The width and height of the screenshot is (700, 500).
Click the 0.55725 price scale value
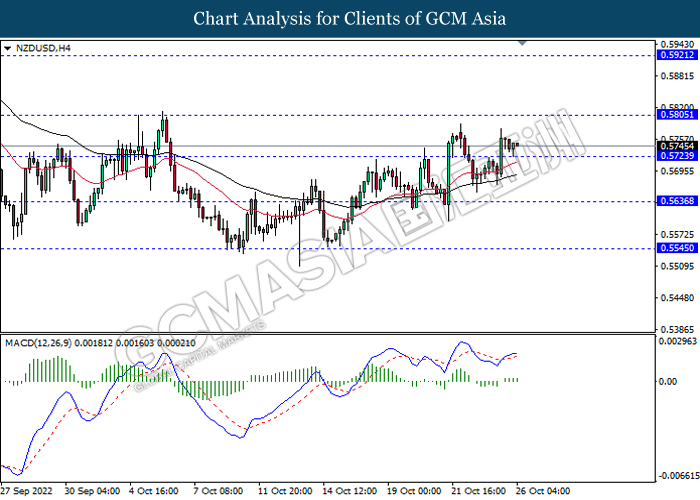(677, 234)
